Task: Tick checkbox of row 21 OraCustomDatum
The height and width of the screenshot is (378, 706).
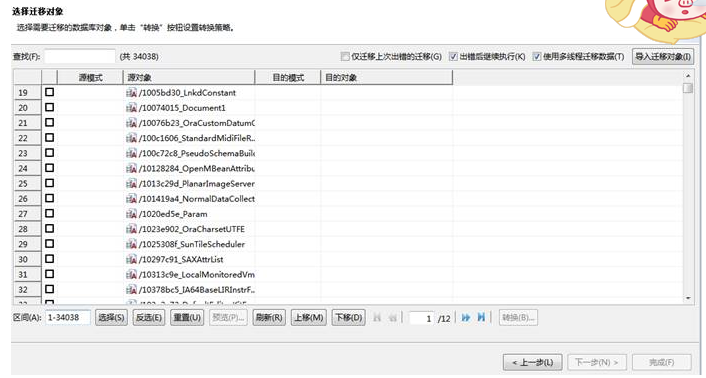Action: (x=50, y=122)
